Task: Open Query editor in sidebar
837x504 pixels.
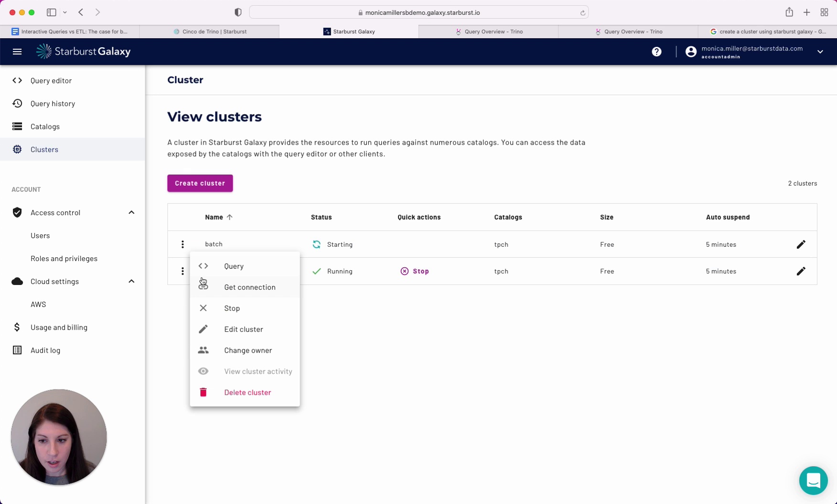Action: (x=73, y=81)
